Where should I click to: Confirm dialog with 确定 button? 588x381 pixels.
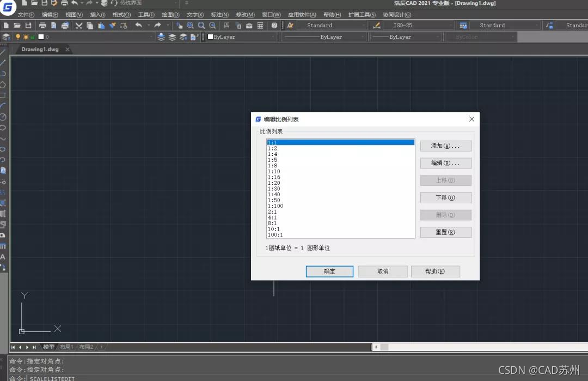point(329,271)
